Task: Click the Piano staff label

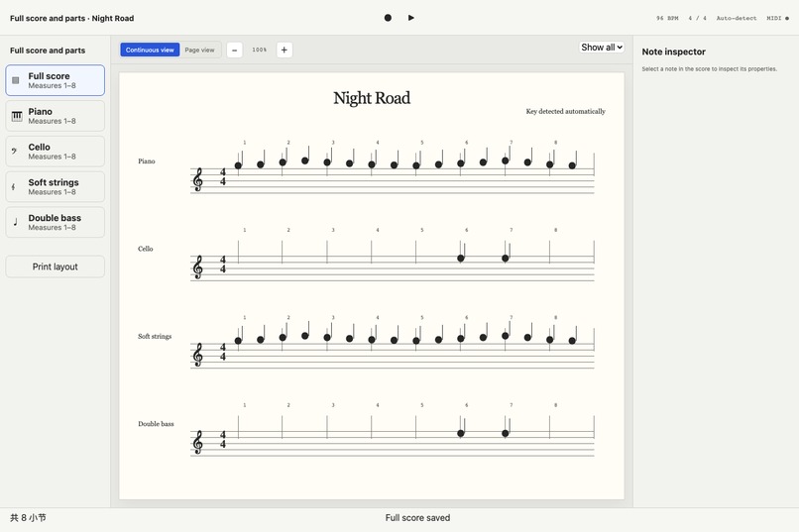Action: (x=147, y=161)
